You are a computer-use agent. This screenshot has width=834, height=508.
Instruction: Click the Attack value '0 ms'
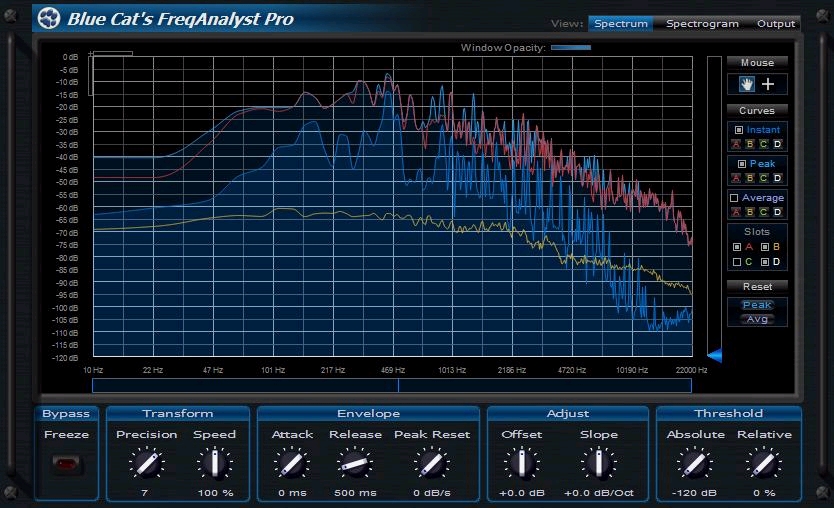[x=292, y=493]
